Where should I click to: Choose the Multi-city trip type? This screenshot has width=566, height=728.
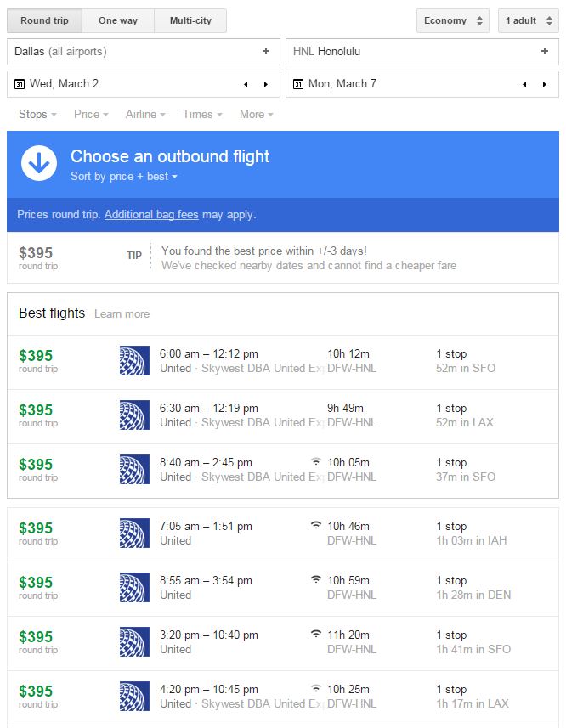(x=190, y=20)
